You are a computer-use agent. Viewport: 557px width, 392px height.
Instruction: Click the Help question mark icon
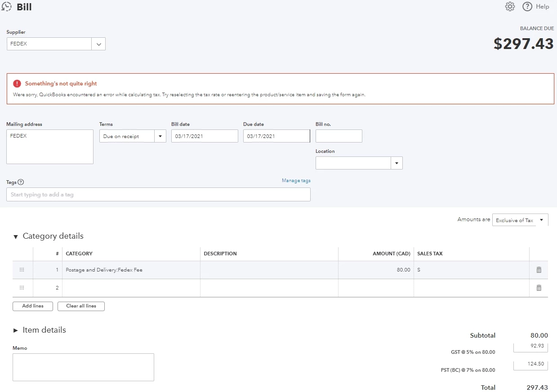[x=527, y=7]
